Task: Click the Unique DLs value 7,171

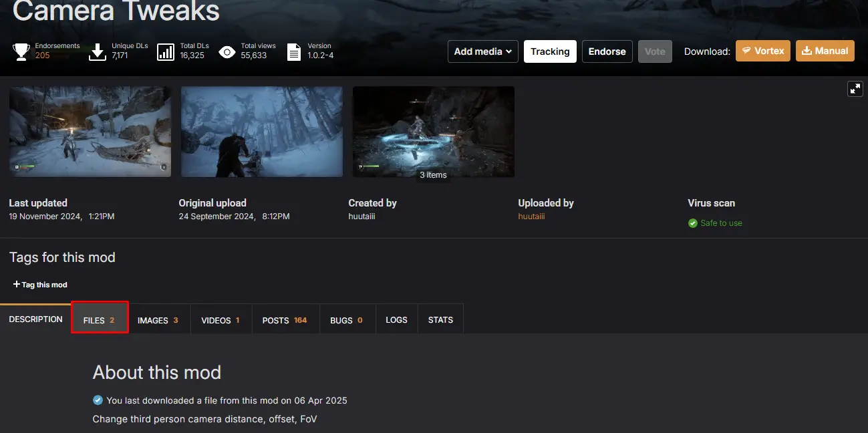Action: (120, 55)
